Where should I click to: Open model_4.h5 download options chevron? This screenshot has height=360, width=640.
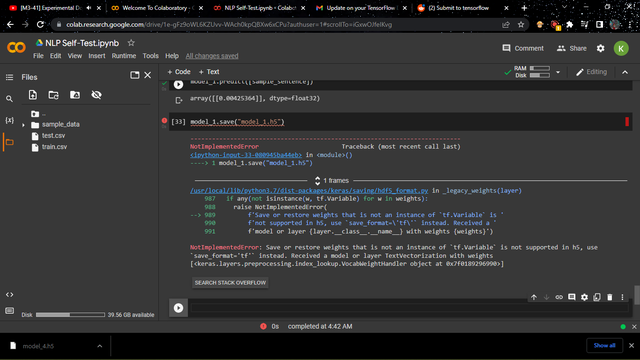point(100,346)
